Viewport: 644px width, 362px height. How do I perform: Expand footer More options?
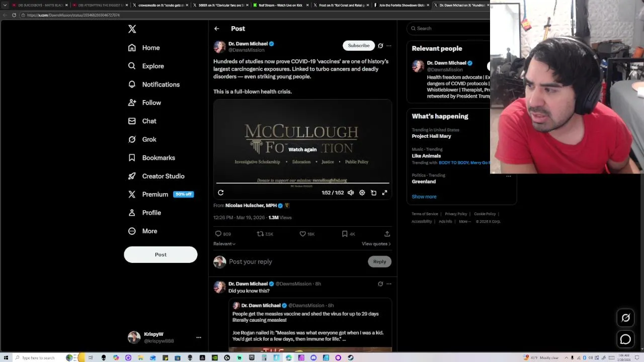(x=464, y=222)
